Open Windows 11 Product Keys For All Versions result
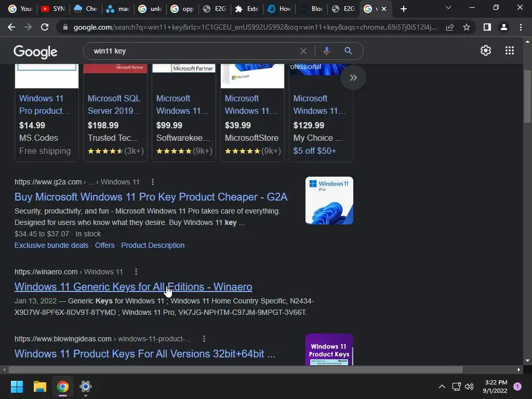This screenshot has height=399, width=532. [x=145, y=353]
